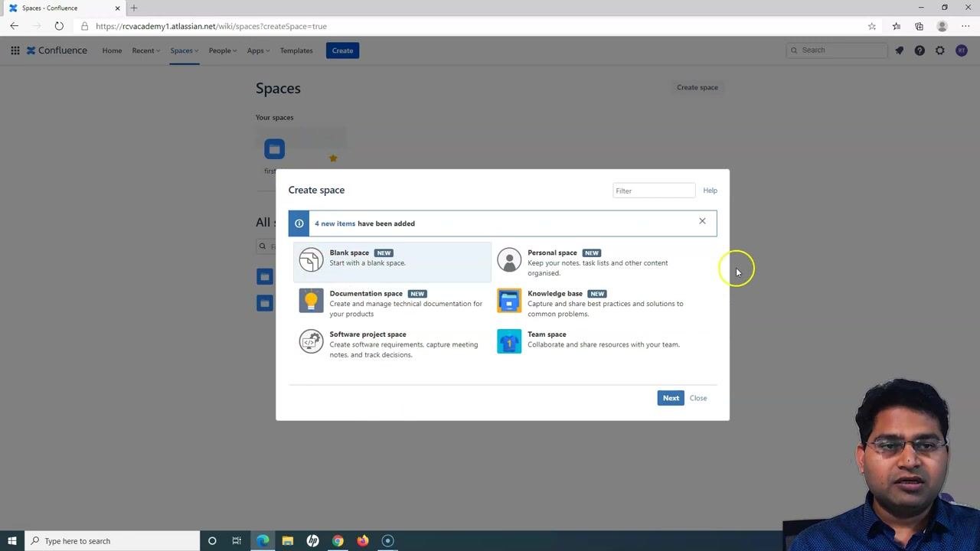
Task: Open Confluence notifications bell
Action: (900, 51)
